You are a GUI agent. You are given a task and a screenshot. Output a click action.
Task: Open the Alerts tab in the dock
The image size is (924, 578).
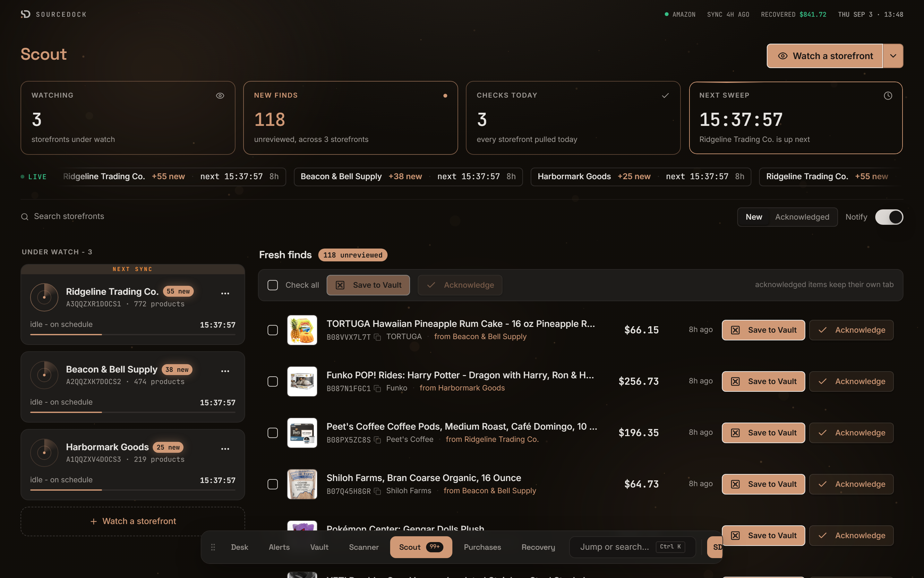(279, 547)
